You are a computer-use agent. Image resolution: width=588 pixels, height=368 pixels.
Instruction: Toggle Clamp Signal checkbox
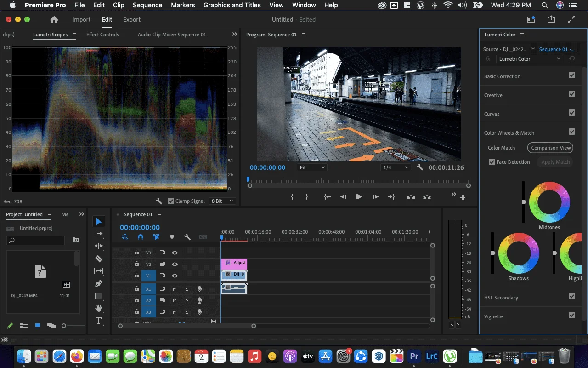coord(171,201)
